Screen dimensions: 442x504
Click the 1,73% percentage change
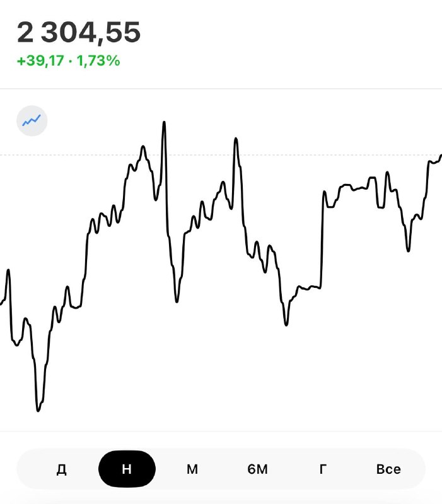tap(98, 60)
